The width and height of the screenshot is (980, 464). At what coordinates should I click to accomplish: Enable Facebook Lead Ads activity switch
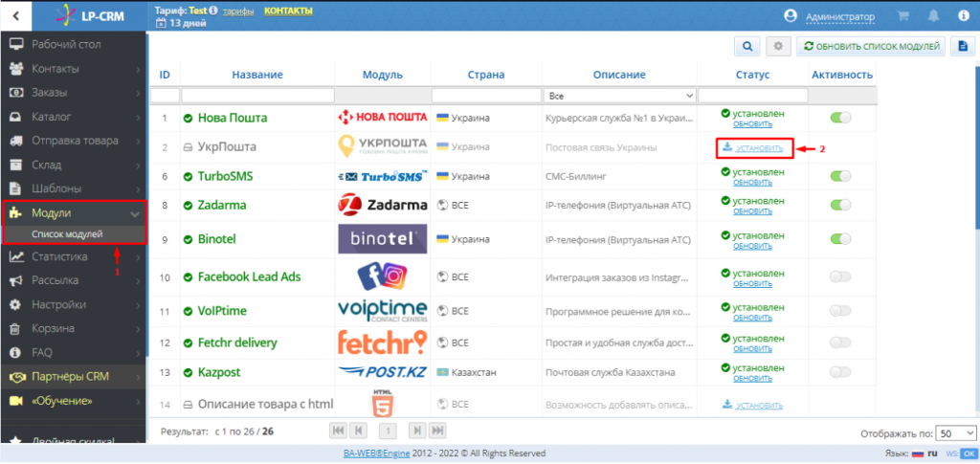point(840,276)
